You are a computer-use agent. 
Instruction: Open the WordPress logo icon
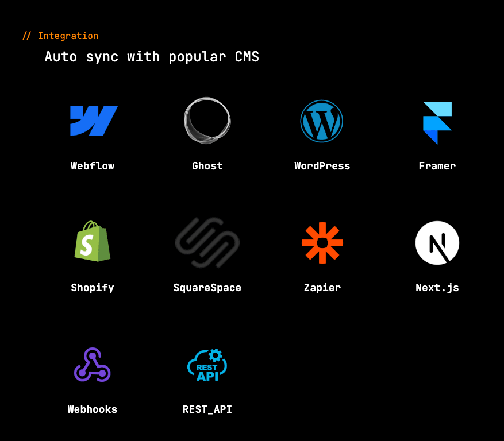pos(322,121)
